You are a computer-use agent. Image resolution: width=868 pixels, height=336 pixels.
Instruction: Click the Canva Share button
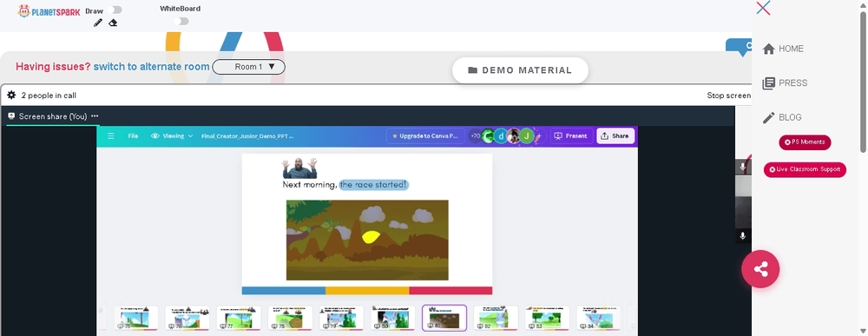[x=615, y=135]
